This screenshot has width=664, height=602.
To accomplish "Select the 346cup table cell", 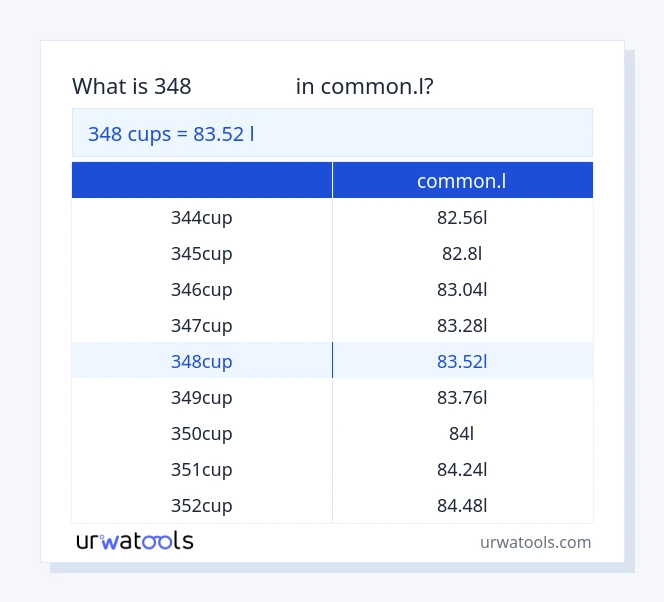I will coord(202,289).
